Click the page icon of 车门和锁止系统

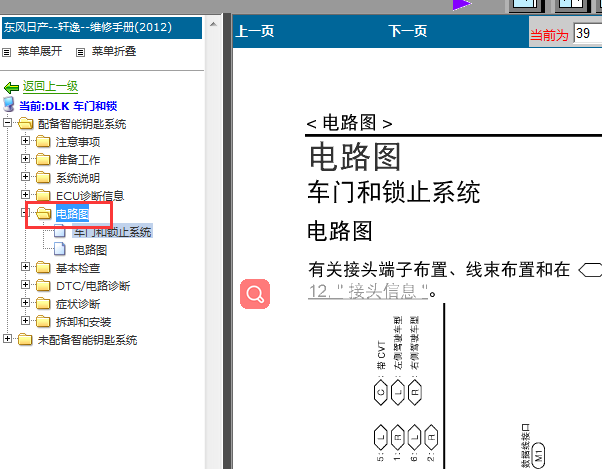pyautogui.click(x=60, y=231)
